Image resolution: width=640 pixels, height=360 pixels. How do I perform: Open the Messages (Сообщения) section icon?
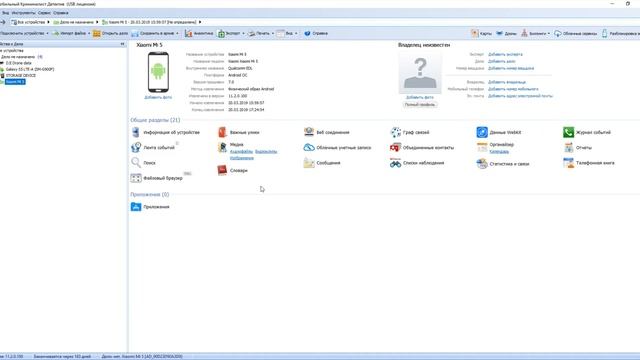[x=309, y=162]
